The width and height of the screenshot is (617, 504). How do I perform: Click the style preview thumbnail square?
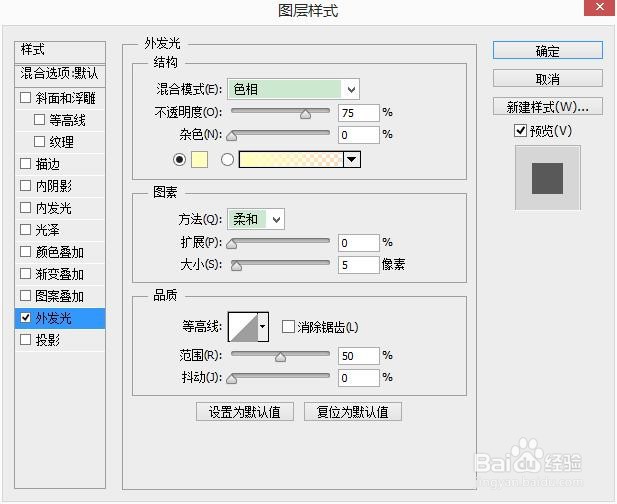point(547,179)
